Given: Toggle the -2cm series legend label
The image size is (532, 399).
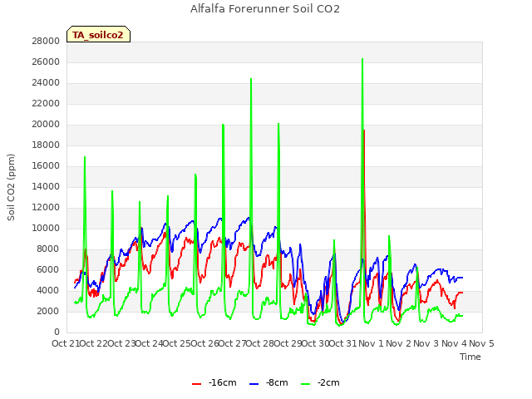Looking at the screenshot, I should pos(328,382).
